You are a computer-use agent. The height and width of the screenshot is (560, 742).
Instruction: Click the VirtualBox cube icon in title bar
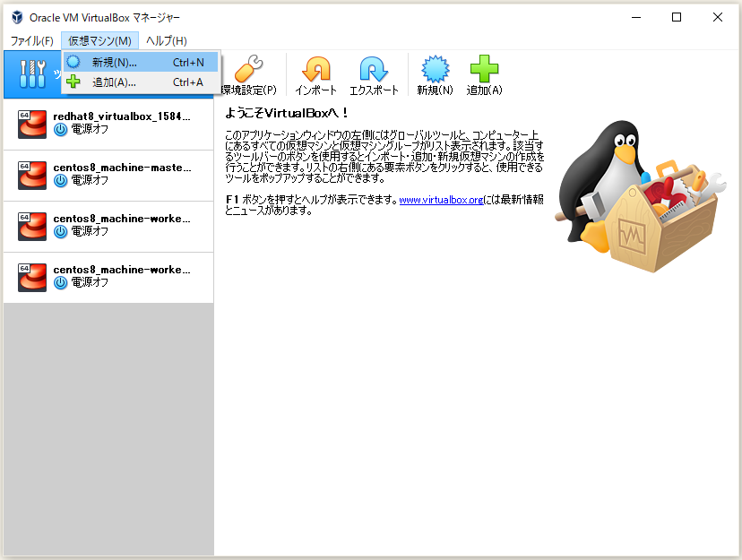tap(18, 18)
